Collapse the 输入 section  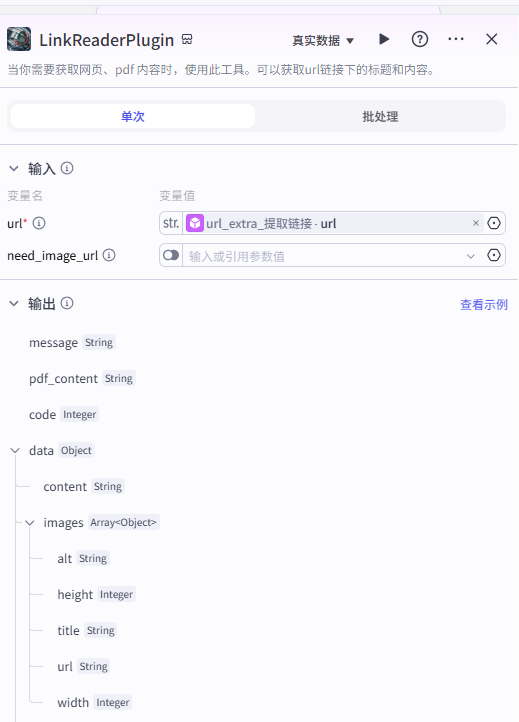14,169
